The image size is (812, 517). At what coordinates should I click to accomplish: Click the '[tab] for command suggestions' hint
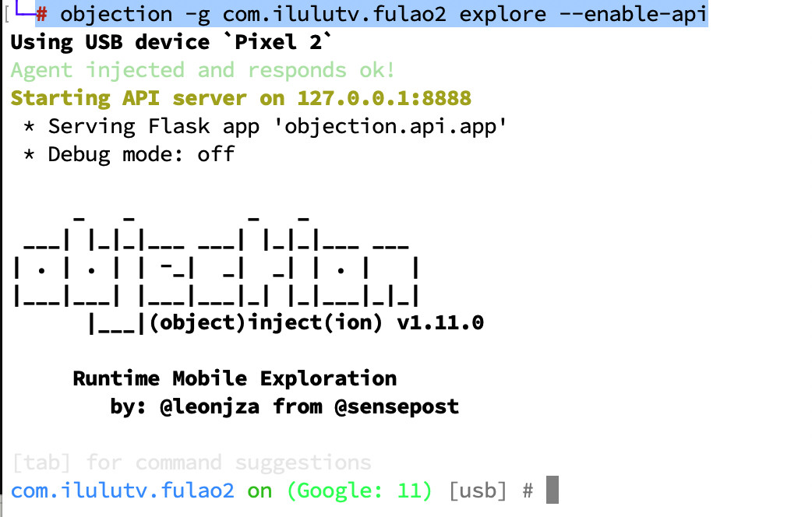tap(191, 462)
